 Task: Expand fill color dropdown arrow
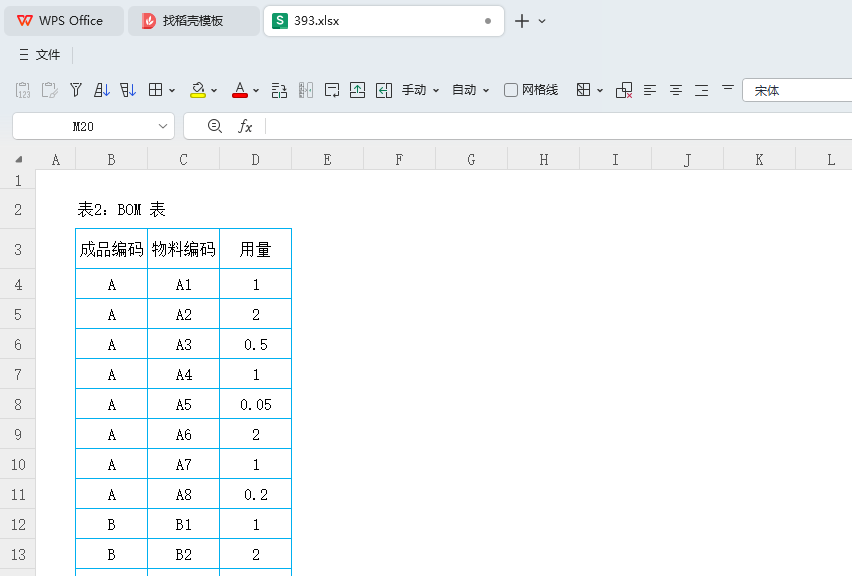pyautogui.click(x=214, y=91)
